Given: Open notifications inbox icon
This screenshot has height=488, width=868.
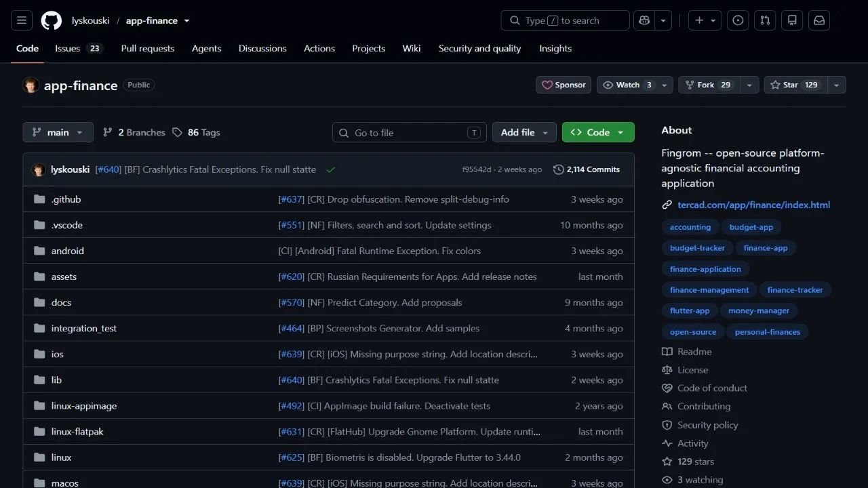Looking at the screenshot, I should (819, 20).
